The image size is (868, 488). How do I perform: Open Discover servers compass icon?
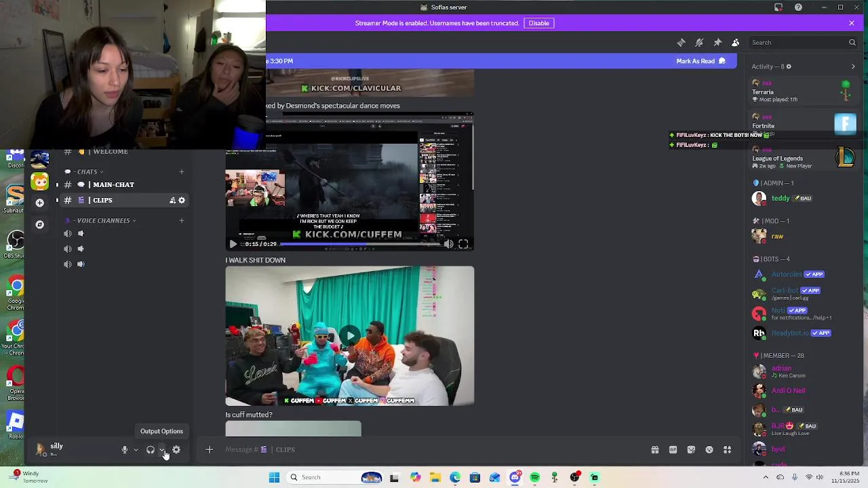coord(39,225)
